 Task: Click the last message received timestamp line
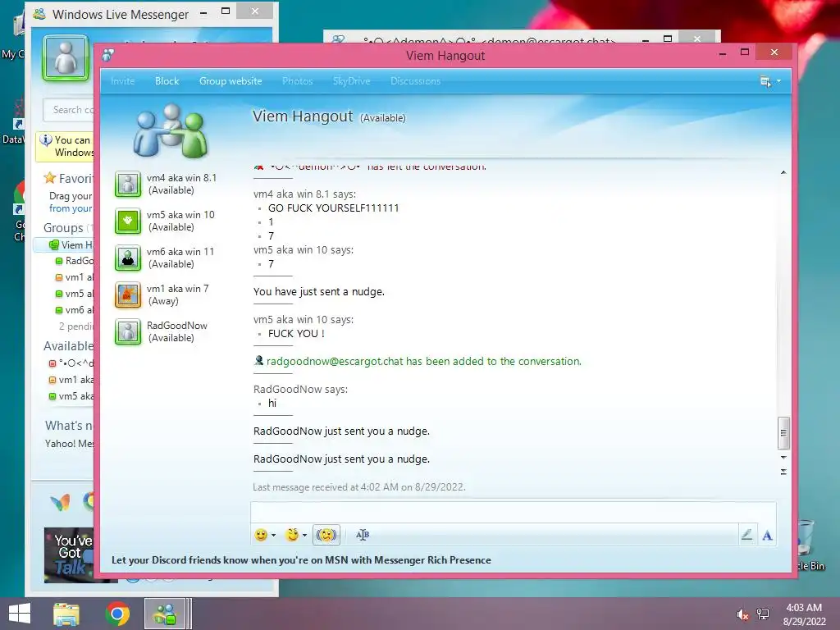(x=359, y=487)
